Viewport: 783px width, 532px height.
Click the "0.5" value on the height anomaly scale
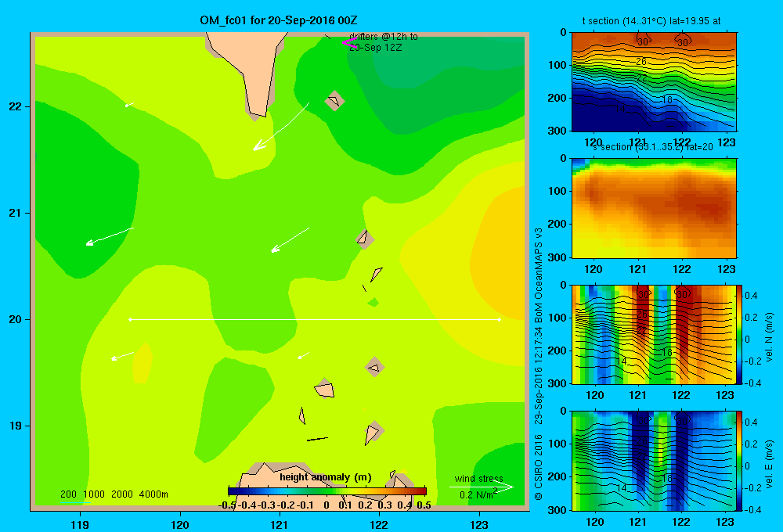coord(424,505)
